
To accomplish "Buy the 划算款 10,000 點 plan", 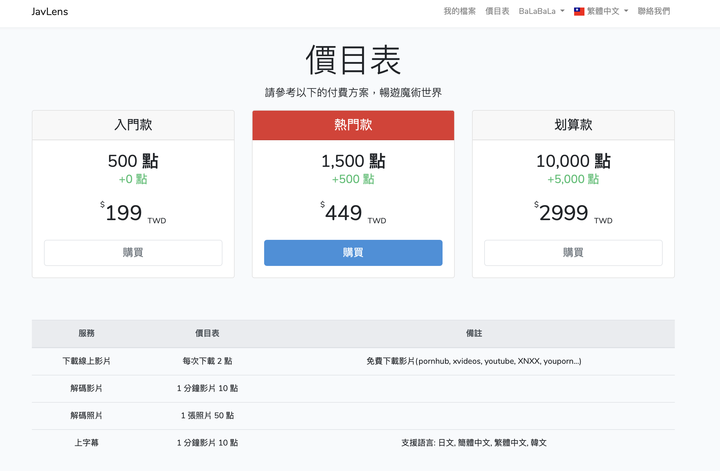I will click(x=573, y=253).
